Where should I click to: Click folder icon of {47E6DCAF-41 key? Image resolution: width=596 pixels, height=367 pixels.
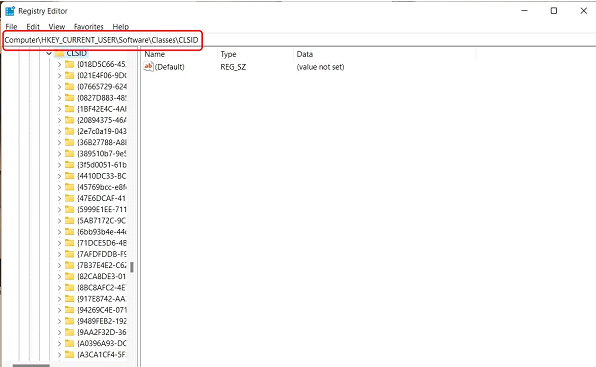[70, 198]
